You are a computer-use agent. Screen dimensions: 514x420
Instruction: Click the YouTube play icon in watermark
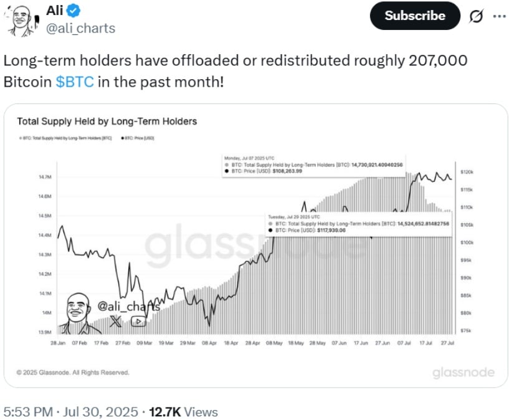[x=138, y=322]
